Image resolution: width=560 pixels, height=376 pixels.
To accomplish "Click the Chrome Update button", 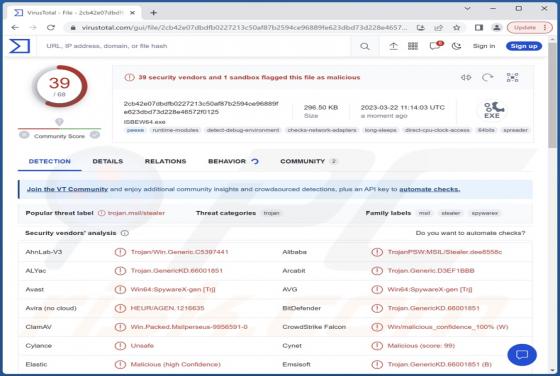I will (529, 27).
